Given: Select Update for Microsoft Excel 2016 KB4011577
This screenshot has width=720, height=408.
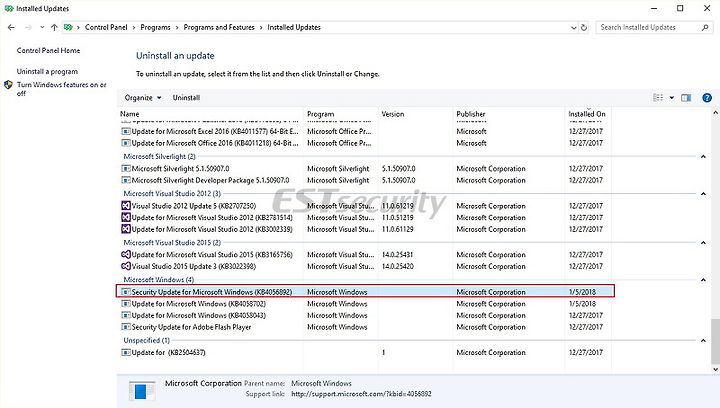Looking at the screenshot, I should [215, 131].
